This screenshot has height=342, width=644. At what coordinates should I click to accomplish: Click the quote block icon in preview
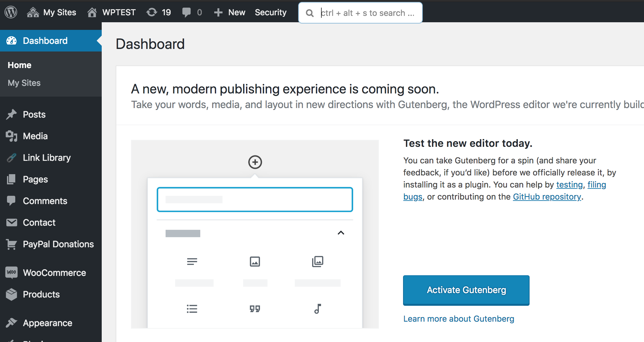point(255,309)
